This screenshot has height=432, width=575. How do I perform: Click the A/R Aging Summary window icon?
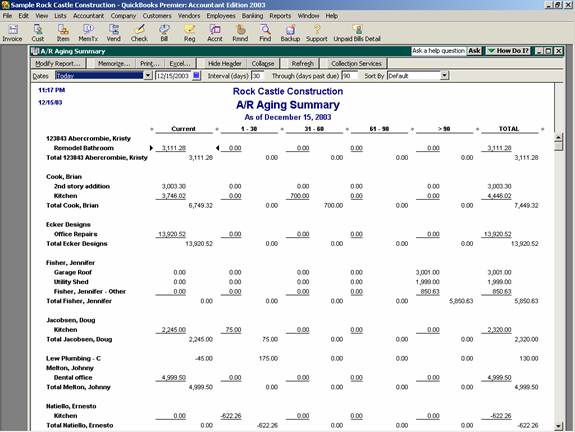[35, 51]
